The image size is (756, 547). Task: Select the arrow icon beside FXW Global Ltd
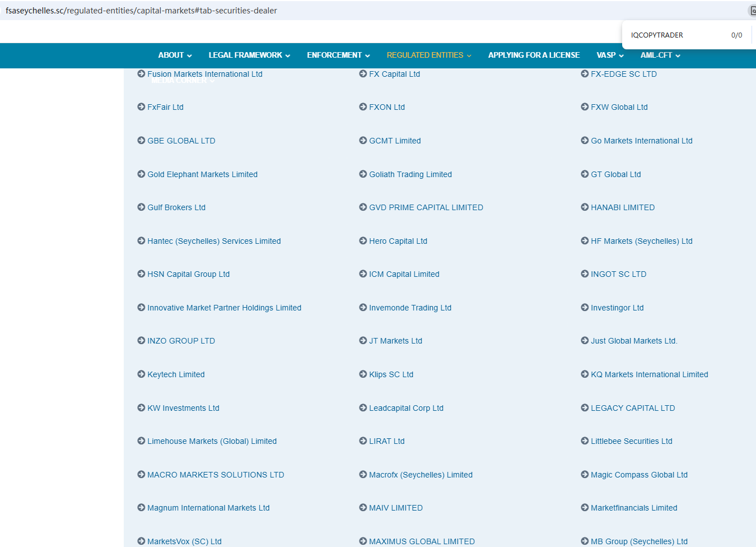[x=585, y=107]
